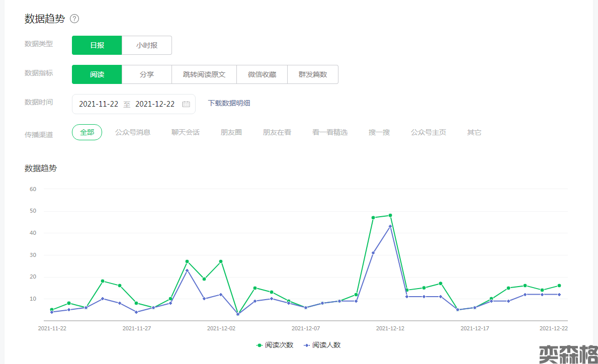Filter by 搜一搜 channel
Image resolution: width=598 pixels, height=364 pixels.
pos(379,132)
